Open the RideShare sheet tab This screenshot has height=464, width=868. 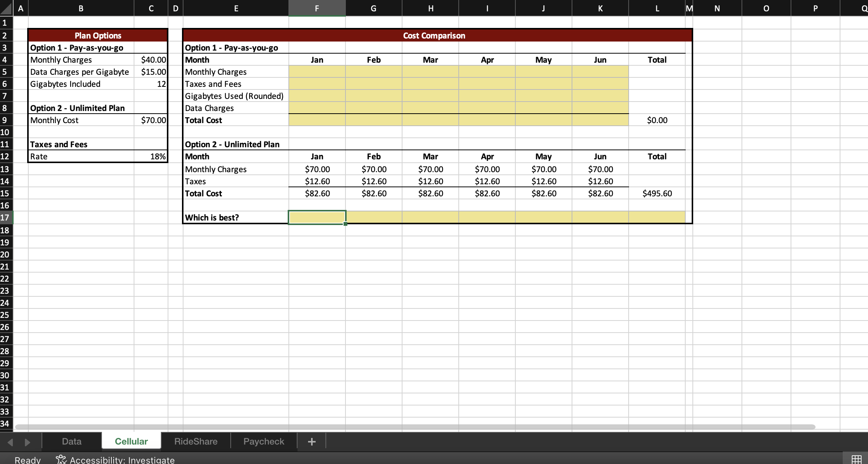pyautogui.click(x=196, y=441)
